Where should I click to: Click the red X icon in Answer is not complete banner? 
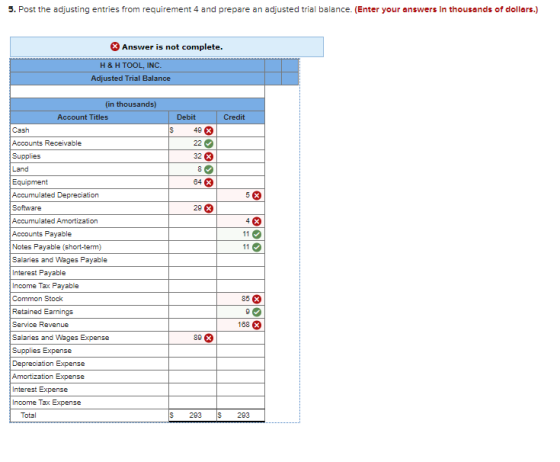(115, 46)
